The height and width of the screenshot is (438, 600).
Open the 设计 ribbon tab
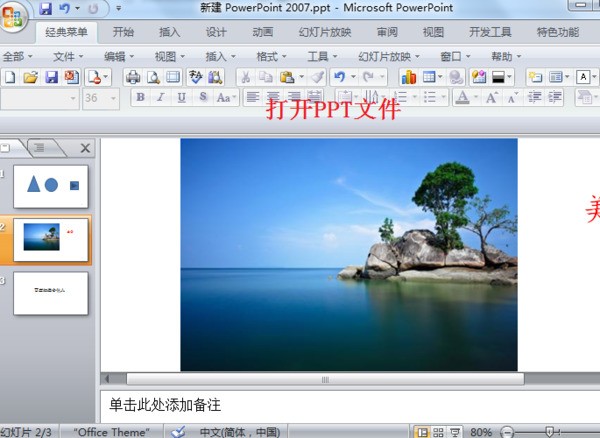216,32
